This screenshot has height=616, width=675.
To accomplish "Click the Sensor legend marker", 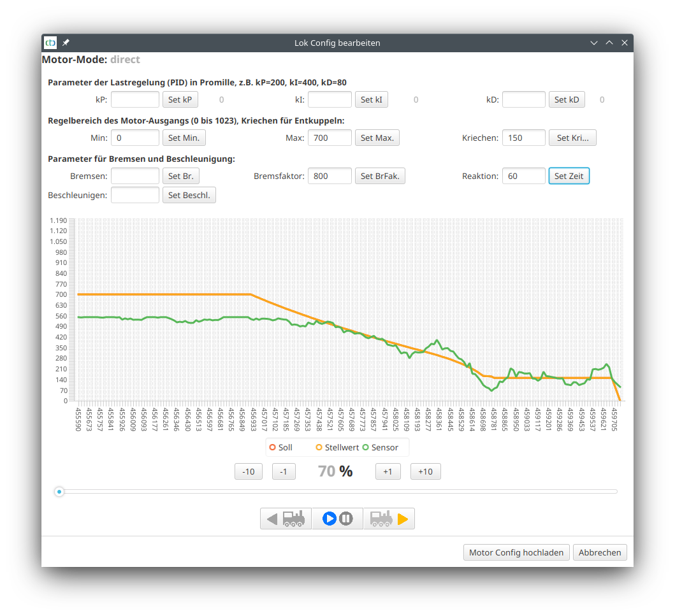I will (x=366, y=447).
